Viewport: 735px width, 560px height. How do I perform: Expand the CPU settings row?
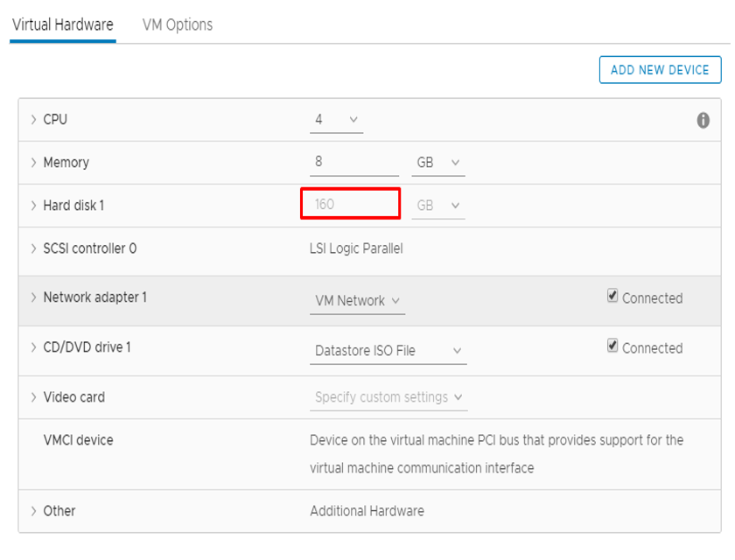(x=33, y=120)
